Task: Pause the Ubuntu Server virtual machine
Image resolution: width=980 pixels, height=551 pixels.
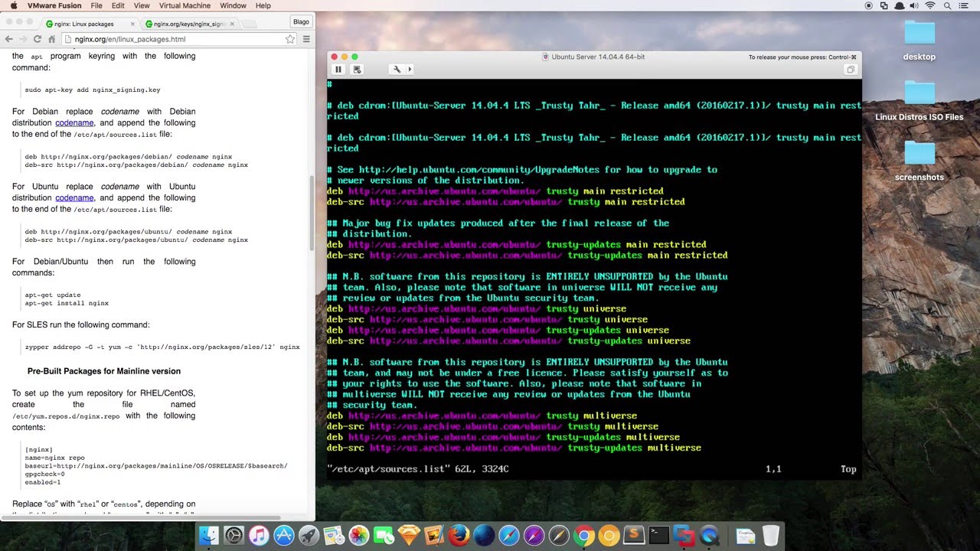Action: [338, 70]
